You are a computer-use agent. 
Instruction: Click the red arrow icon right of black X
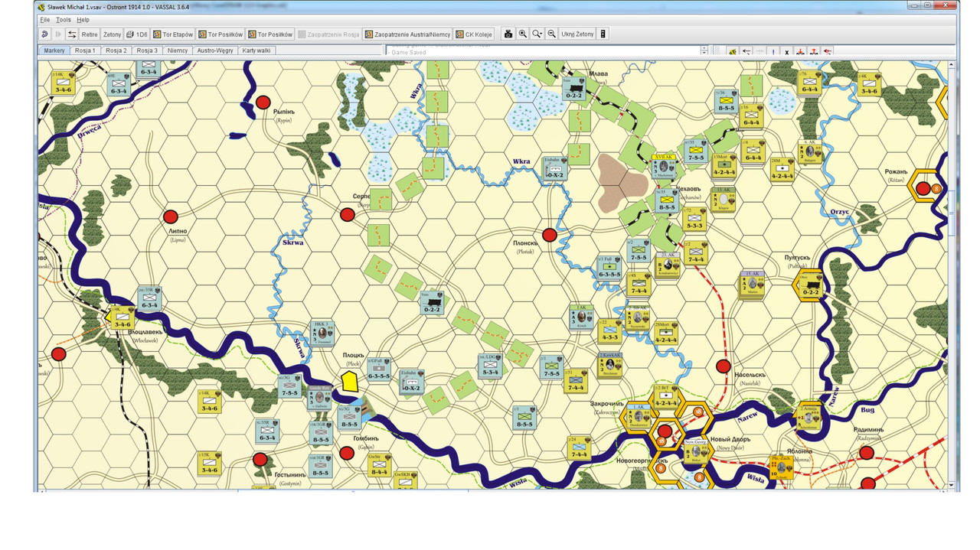coord(800,51)
